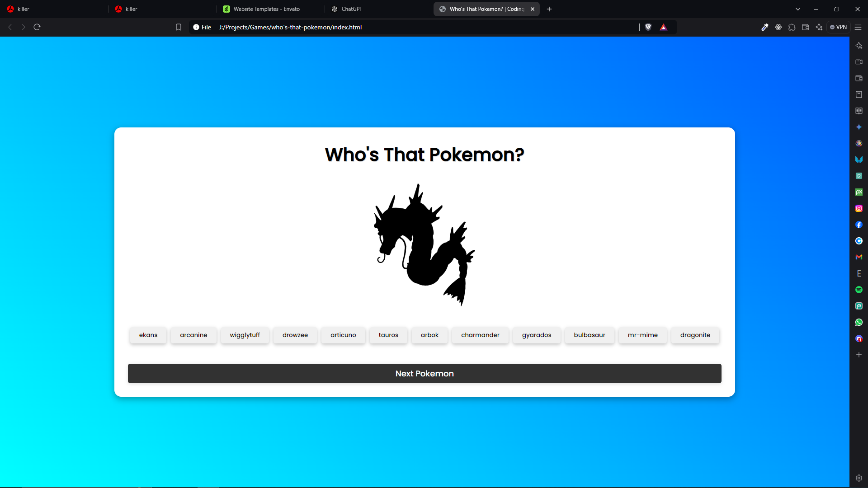Reload the Pokemon game page
Image resolution: width=868 pixels, height=488 pixels.
point(37,27)
